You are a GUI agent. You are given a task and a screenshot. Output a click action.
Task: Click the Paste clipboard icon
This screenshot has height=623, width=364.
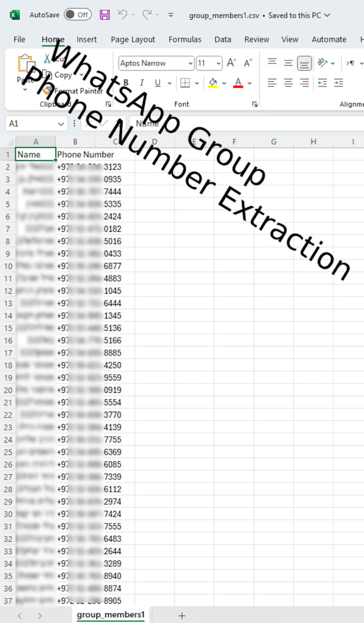(26, 64)
